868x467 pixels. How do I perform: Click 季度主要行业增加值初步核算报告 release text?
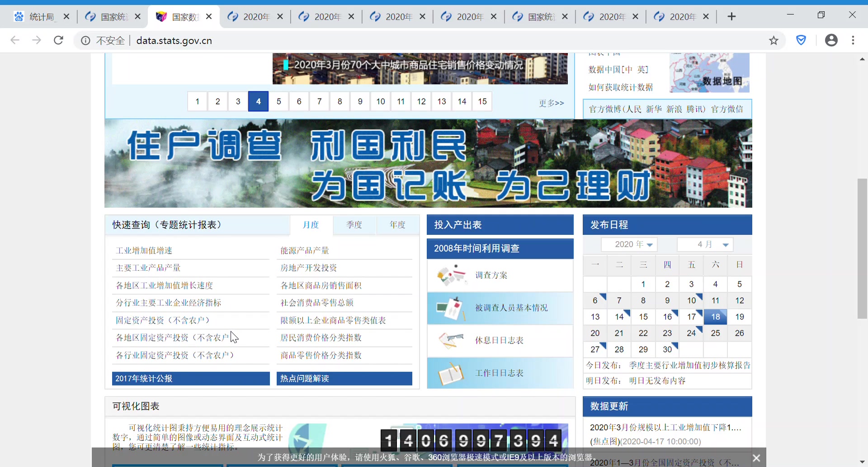pyautogui.click(x=690, y=365)
